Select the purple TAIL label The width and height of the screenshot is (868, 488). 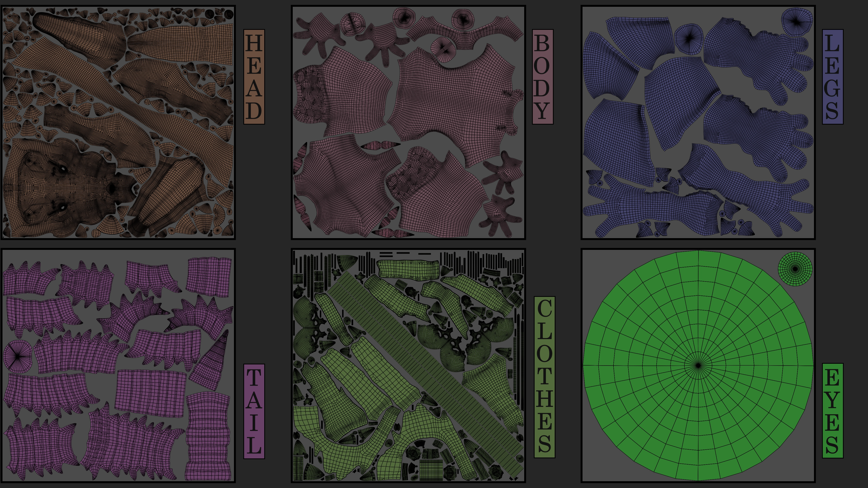click(x=254, y=411)
